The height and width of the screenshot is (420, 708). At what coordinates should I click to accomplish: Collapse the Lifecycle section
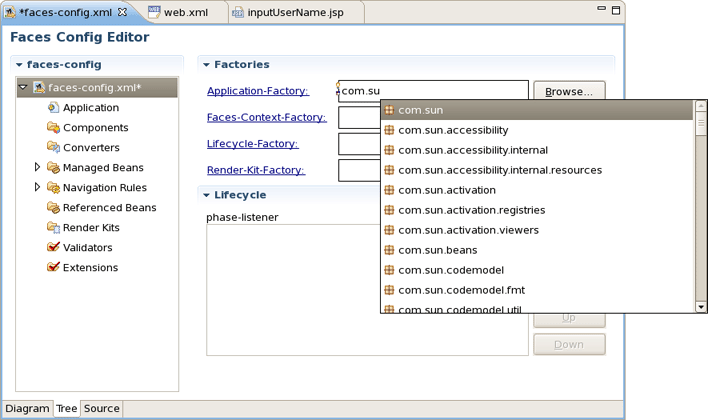[x=206, y=195]
